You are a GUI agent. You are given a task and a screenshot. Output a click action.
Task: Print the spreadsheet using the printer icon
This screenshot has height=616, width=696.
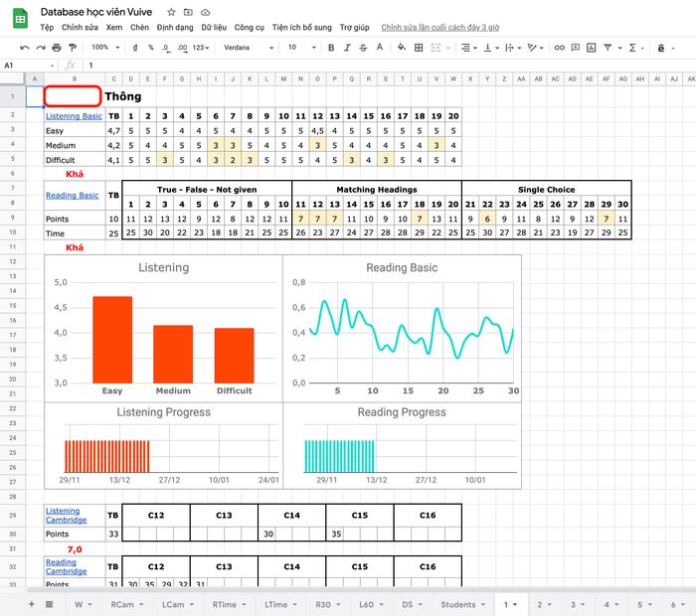click(57, 47)
